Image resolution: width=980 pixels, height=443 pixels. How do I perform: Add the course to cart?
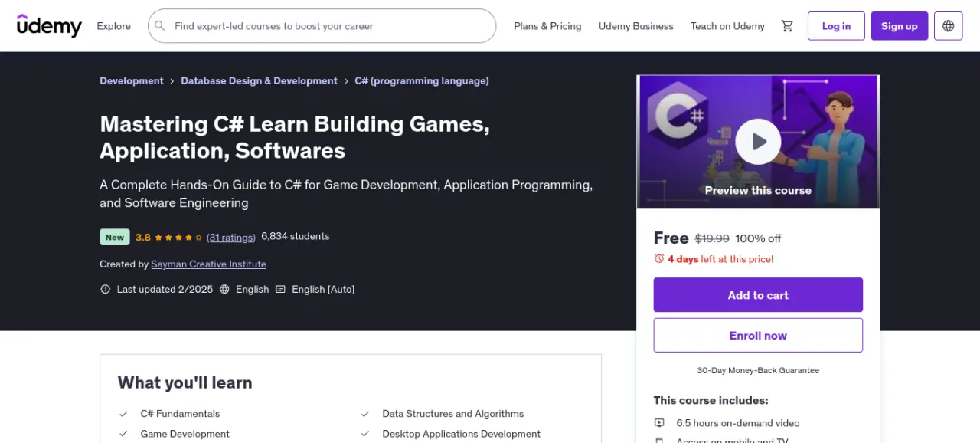tap(758, 295)
